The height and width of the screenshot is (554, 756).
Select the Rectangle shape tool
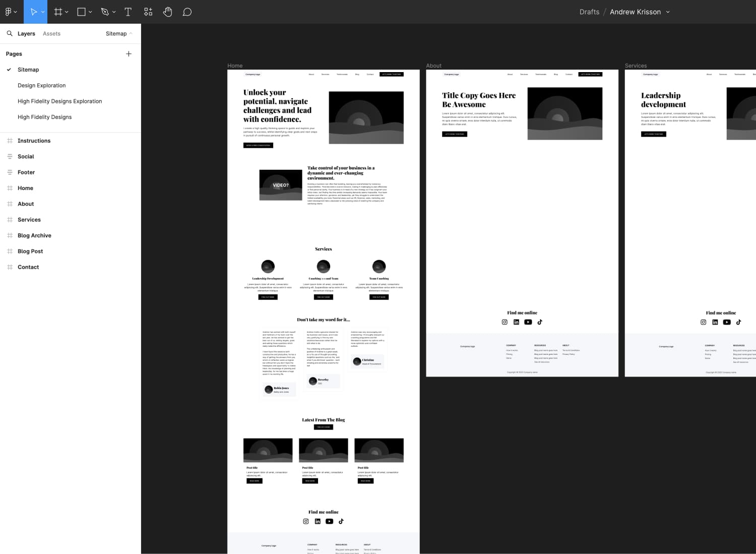coord(81,11)
